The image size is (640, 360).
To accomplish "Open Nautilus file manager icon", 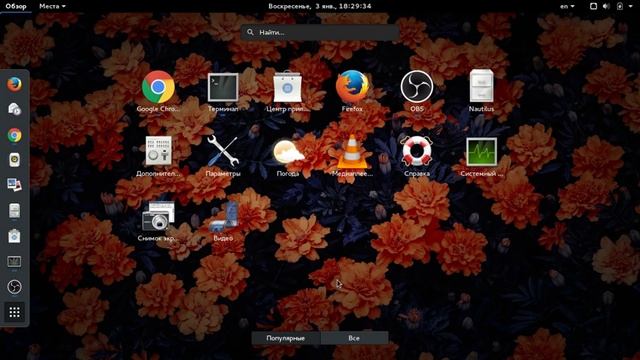I will (481, 86).
